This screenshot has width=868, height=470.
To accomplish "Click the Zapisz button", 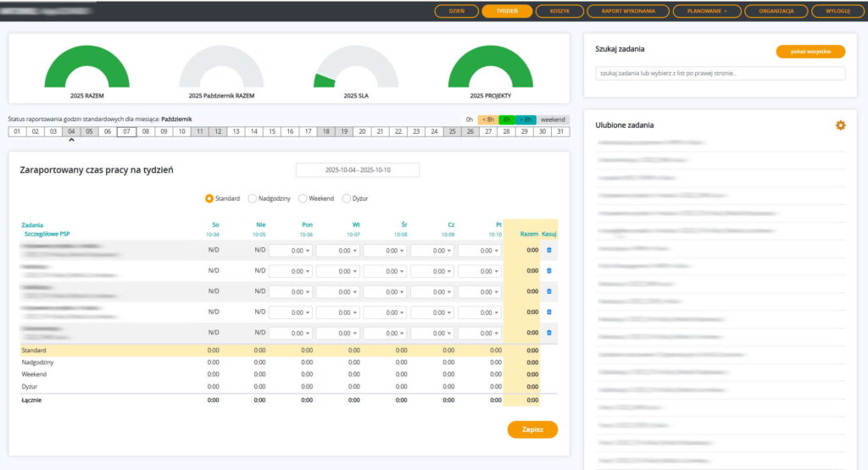I will tap(532, 429).
